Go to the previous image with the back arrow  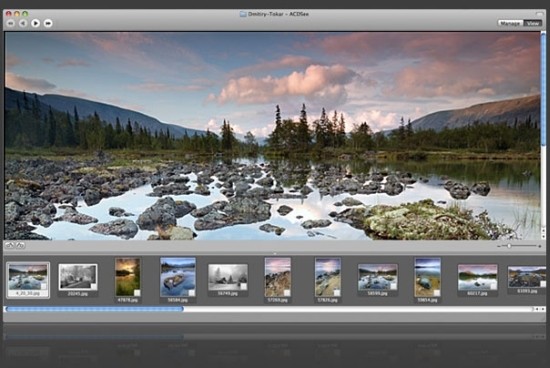coord(23,23)
